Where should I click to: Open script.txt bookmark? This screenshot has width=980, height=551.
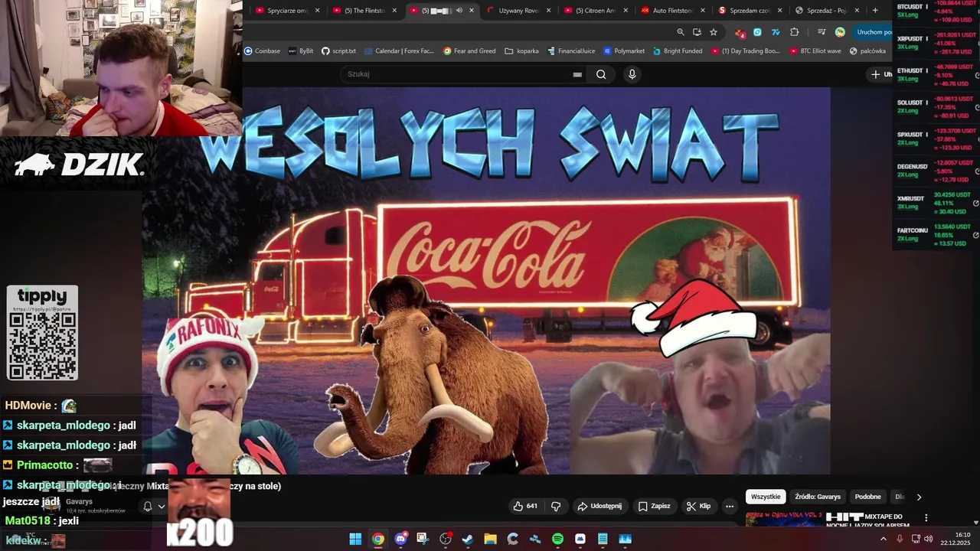[338, 51]
